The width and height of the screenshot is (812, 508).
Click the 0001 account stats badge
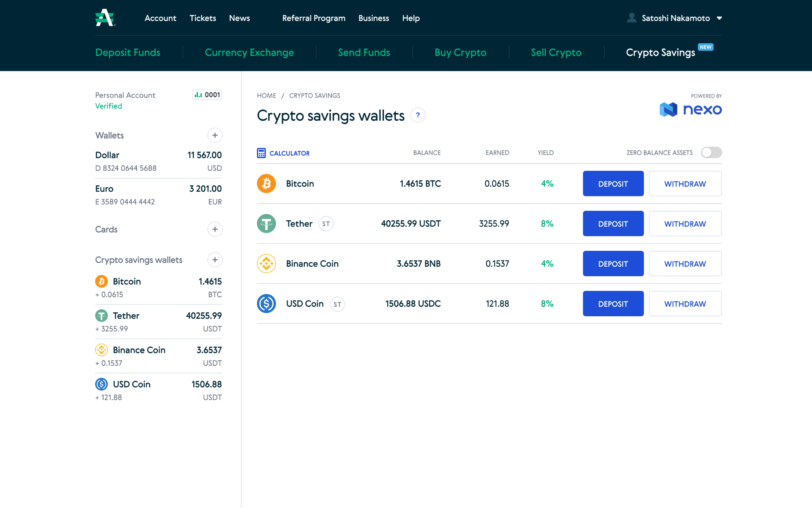pyautogui.click(x=207, y=95)
